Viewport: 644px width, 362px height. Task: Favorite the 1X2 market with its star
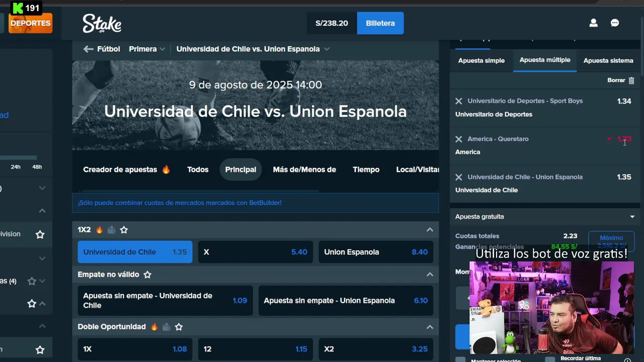point(124,230)
